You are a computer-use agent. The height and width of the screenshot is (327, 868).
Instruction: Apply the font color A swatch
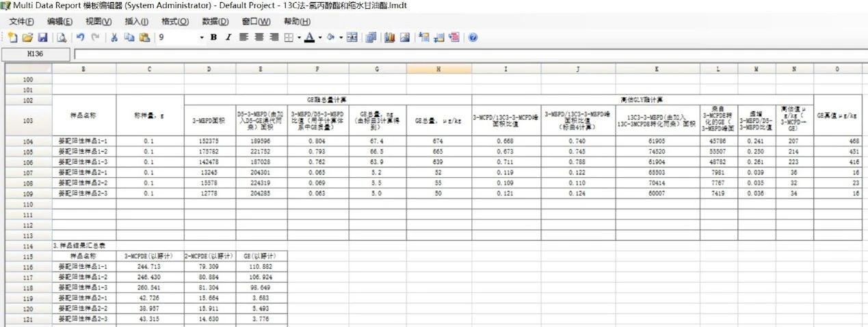point(308,37)
